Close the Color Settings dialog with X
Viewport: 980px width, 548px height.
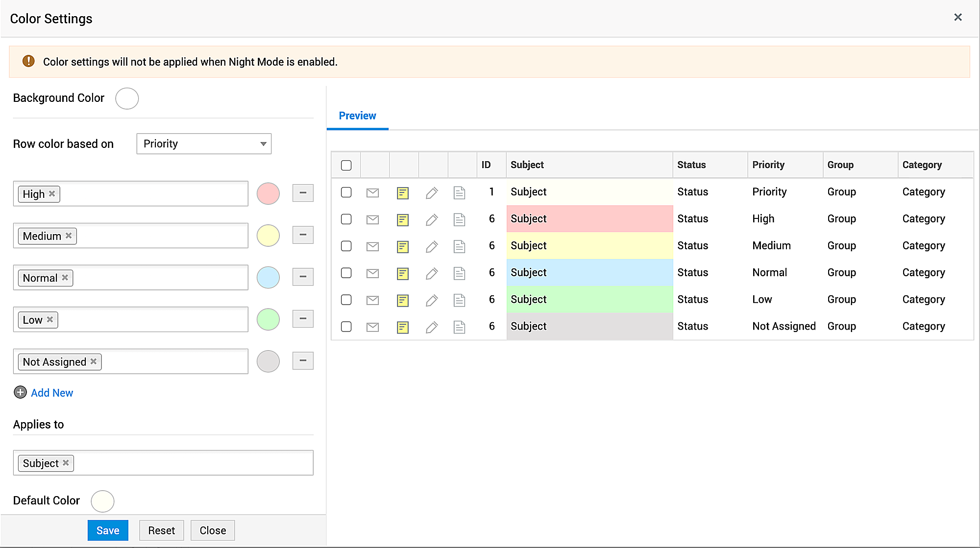(957, 18)
